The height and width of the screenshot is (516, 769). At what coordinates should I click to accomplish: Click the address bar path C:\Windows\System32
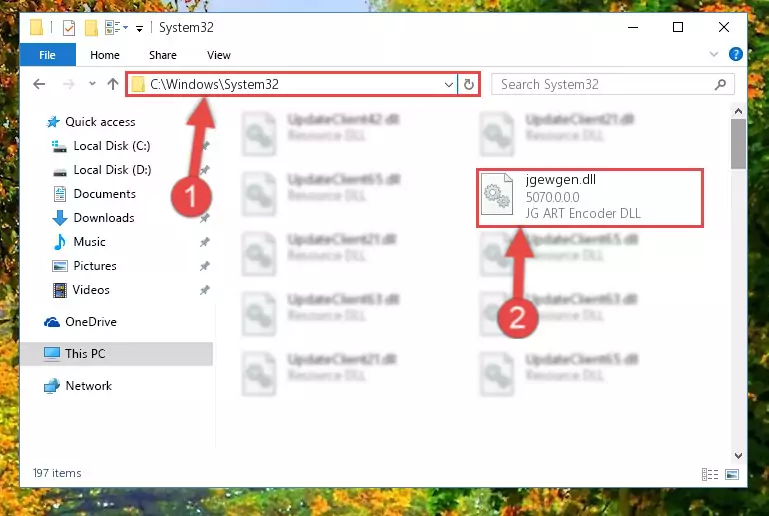tap(214, 84)
